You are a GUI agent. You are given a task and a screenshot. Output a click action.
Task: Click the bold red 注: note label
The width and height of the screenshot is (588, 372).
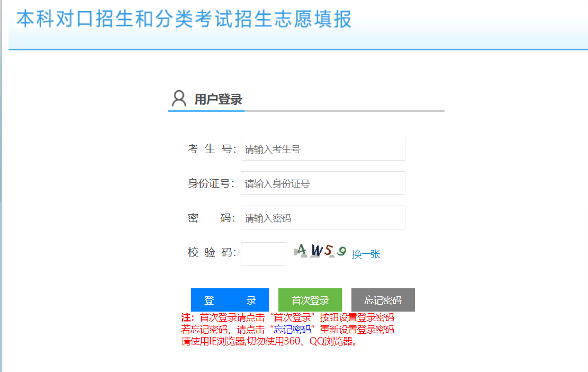(188, 318)
